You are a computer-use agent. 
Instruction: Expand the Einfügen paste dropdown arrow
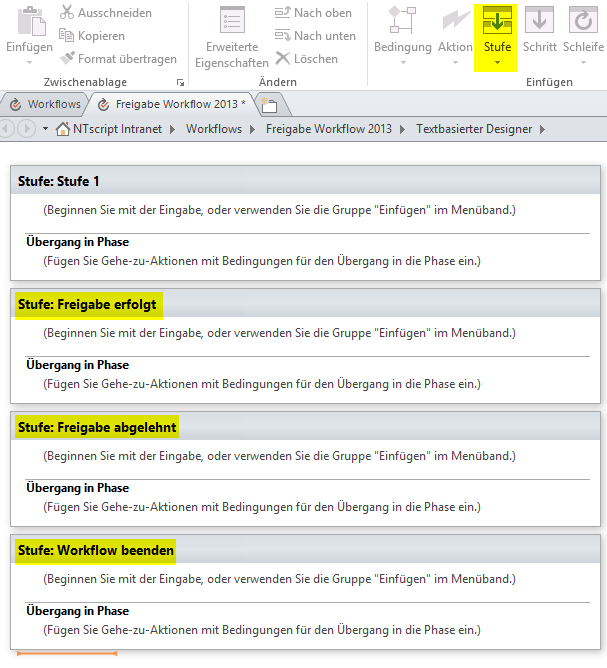pyautogui.click(x=30, y=63)
